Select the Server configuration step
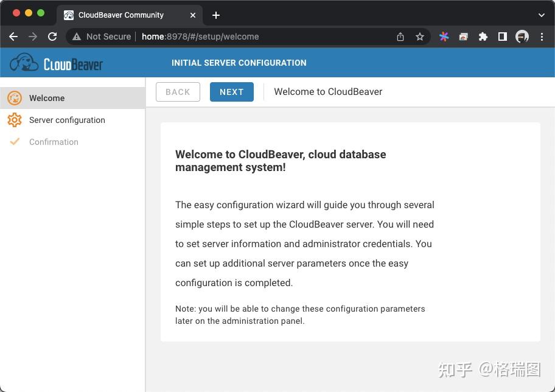555x392 pixels. coord(67,120)
